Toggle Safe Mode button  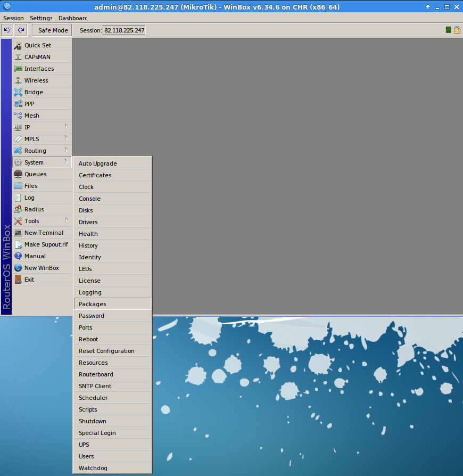52,30
